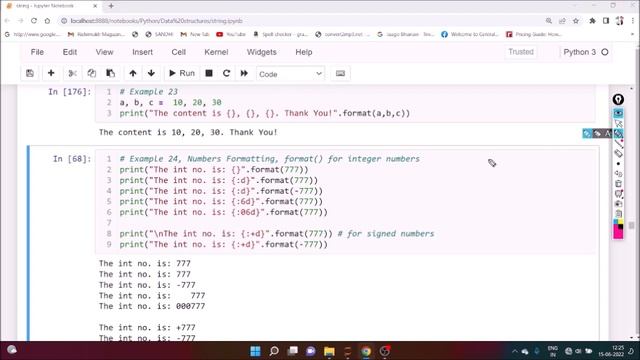Cut selected cells with scissors icon

click(73, 73)
